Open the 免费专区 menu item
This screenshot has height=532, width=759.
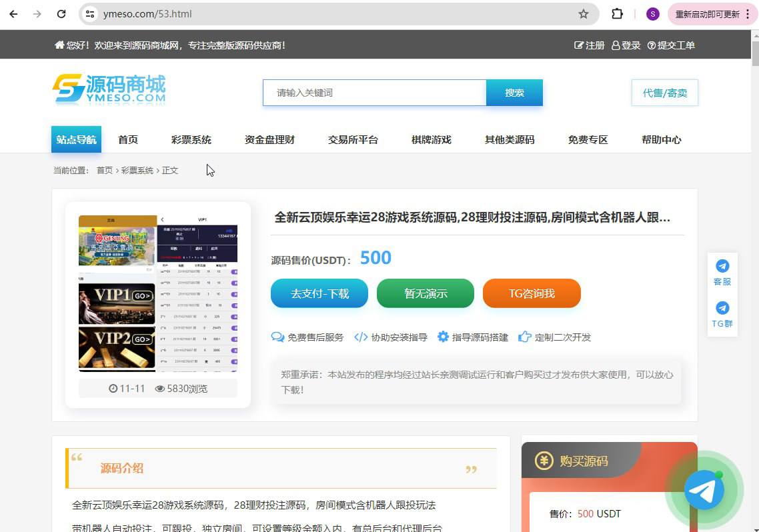pos(588,140)
